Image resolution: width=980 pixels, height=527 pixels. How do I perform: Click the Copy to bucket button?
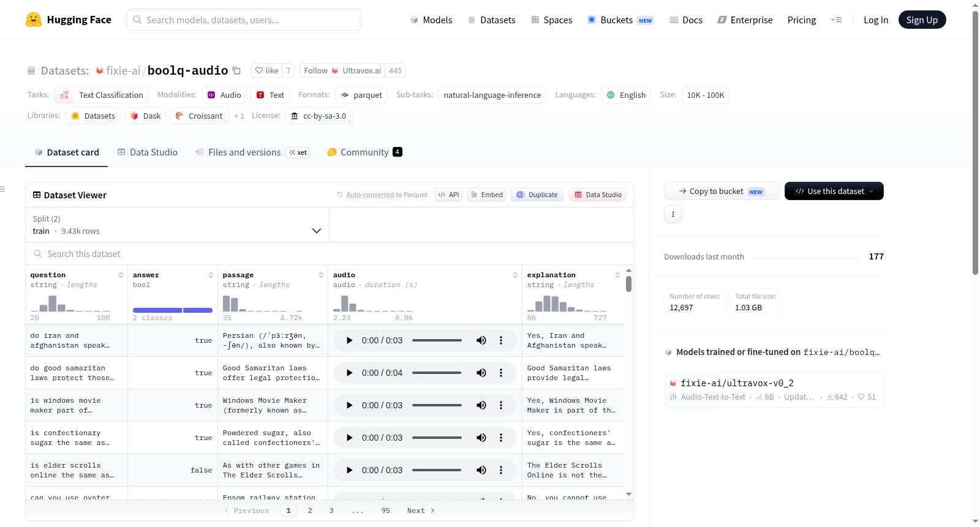point(722,191)
